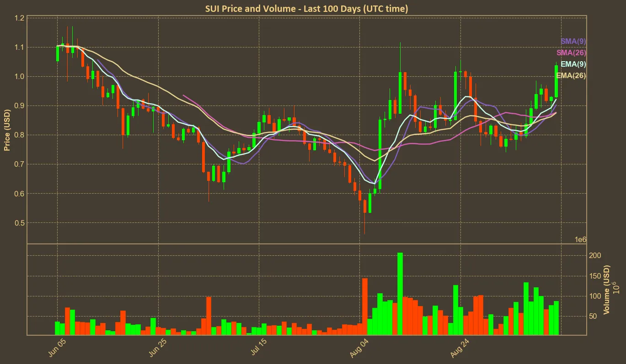Click the 1.2 price axis tick
Viewport: 626px width, 364px height.
tap(19, 18)
